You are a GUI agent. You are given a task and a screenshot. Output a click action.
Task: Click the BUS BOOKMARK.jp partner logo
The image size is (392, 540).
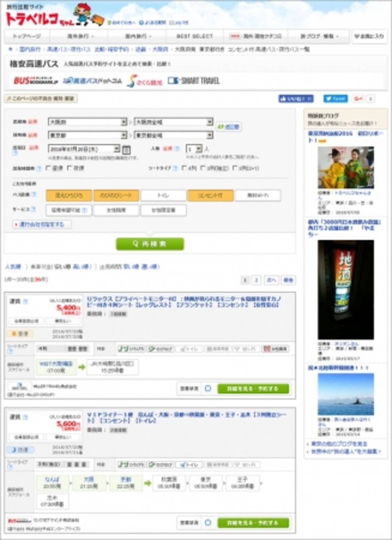point(35,80)
